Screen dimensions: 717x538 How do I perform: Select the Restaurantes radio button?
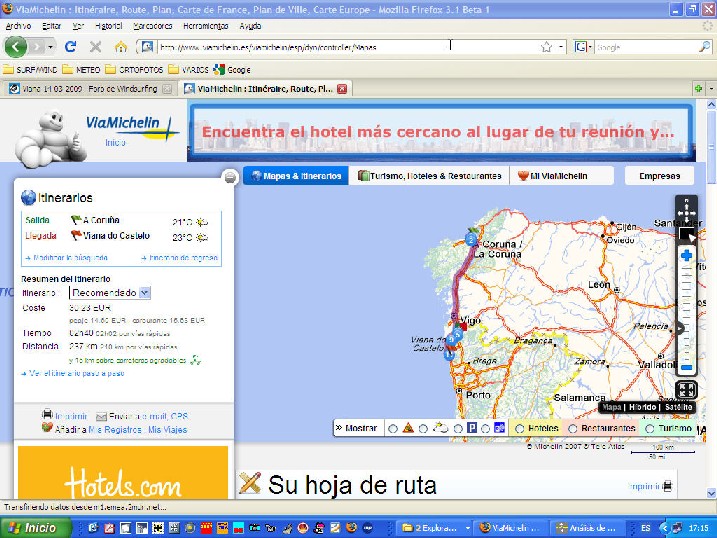[573, 429]
